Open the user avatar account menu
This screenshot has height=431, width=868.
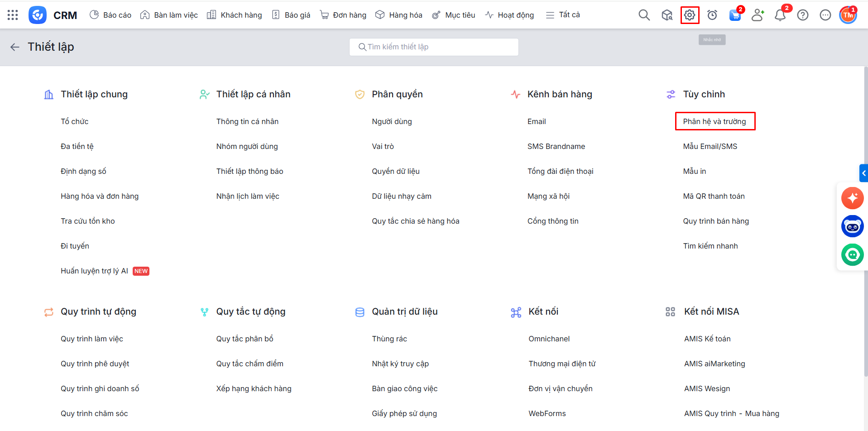848,15
